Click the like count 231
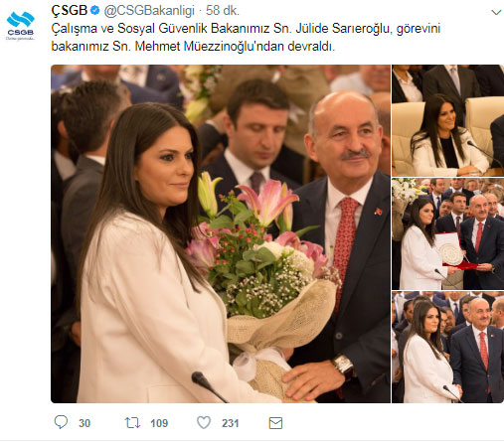This screenshot has height=443, width=504. 231,423
